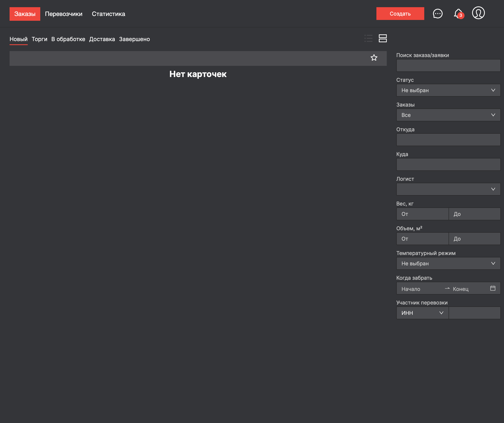Open calendar icon in Когда забрать

[x=492, y=288]
